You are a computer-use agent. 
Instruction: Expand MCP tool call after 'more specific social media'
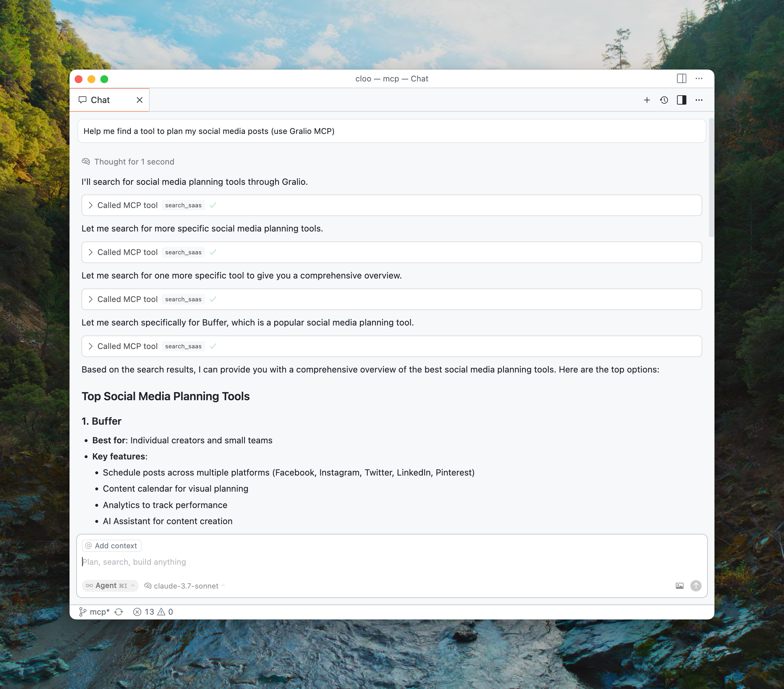click(x=392, y=252)
